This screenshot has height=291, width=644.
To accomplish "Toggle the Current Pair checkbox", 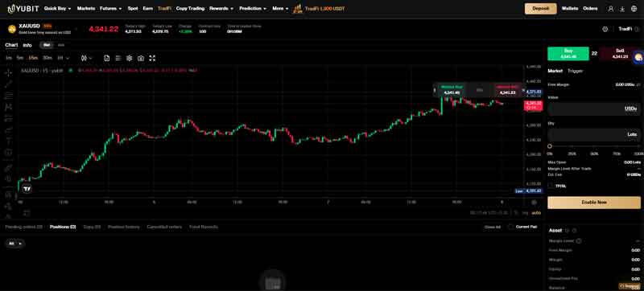I will [x=510, y=227].
